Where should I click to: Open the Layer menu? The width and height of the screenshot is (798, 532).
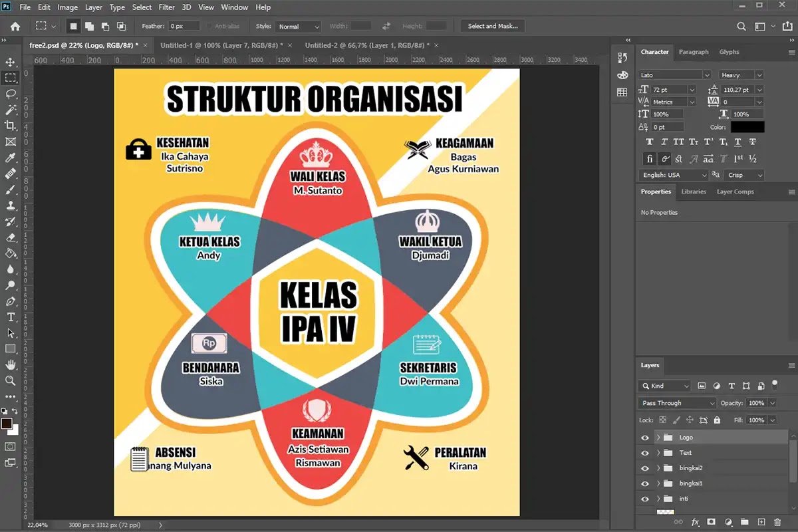point(94,7)
